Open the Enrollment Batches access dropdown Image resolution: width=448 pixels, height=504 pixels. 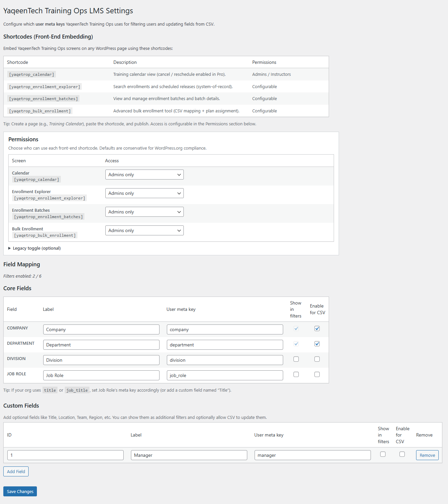(144, 211)
